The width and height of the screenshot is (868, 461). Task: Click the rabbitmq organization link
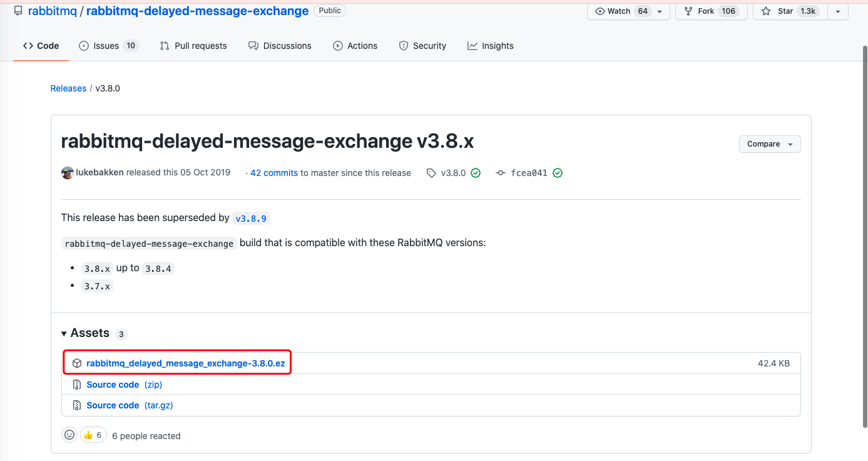53,11
